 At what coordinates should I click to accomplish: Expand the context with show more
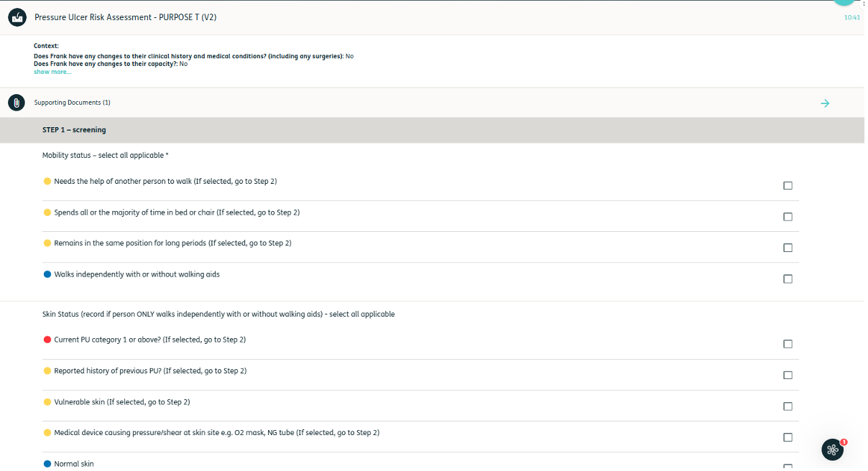(x=52, y=71)
